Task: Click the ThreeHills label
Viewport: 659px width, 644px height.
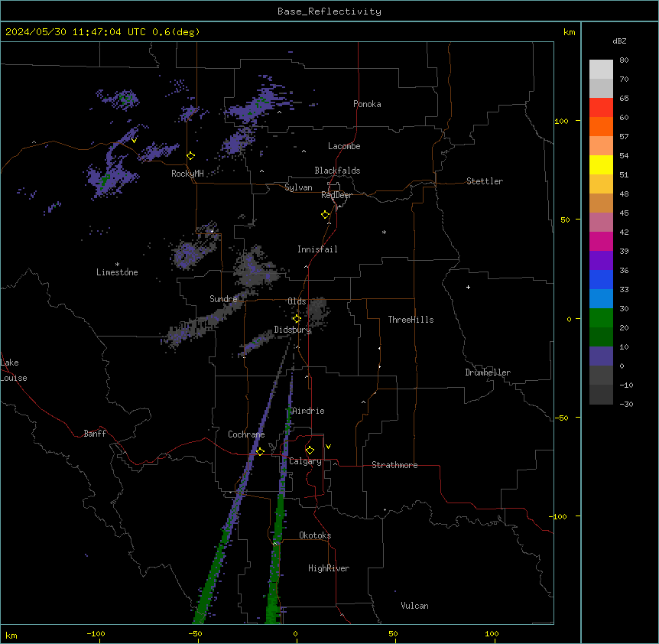Action: (x=411, y=320)
